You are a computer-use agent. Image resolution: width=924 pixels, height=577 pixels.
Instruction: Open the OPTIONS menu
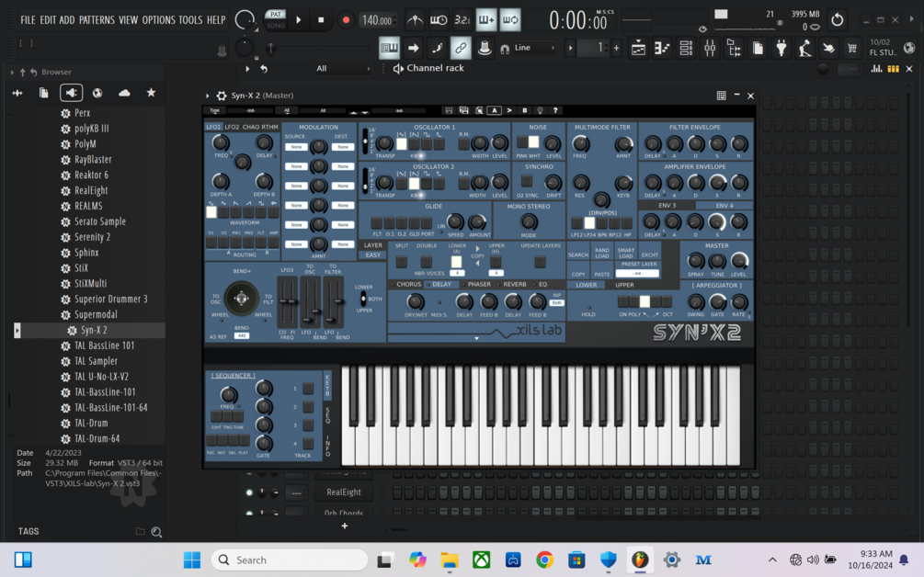click(158, 20)
